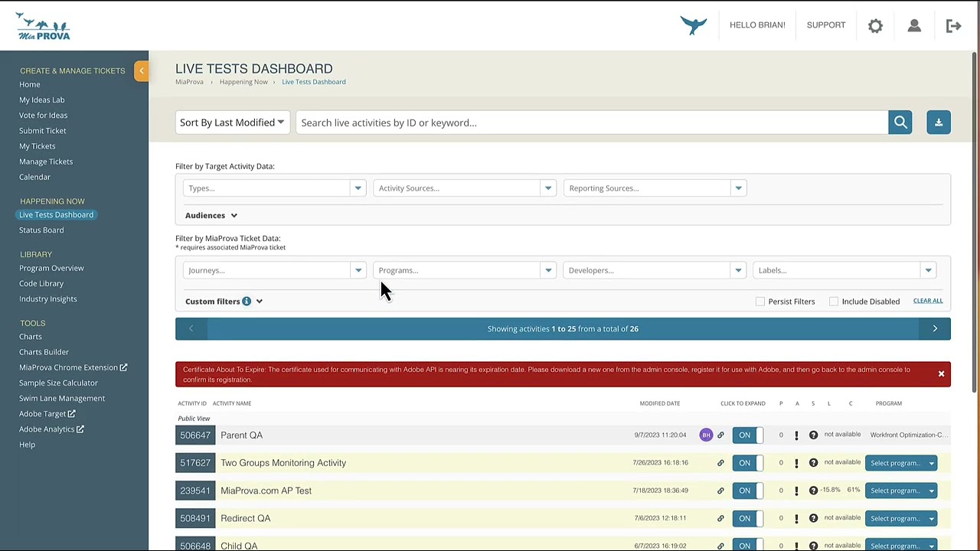Click alert exclamation icon for Redirect QA
980x551 pixels.
tap(796, 518)
